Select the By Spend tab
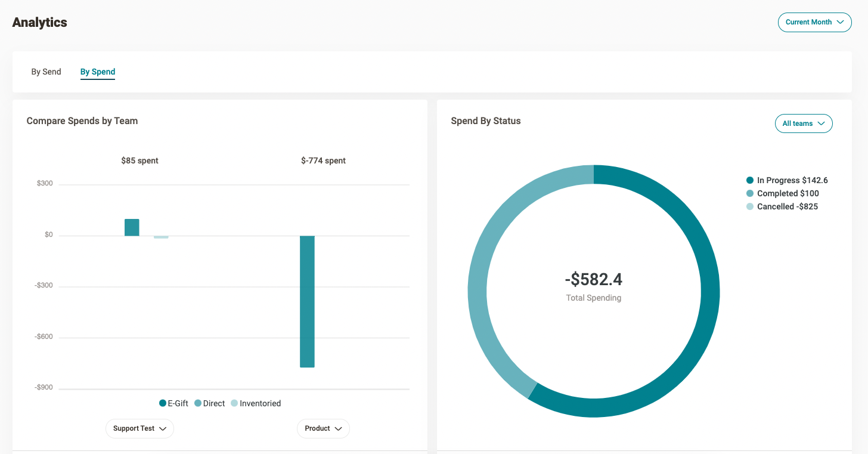This screenshot has height=454, width=868. [x=98, y=72]
